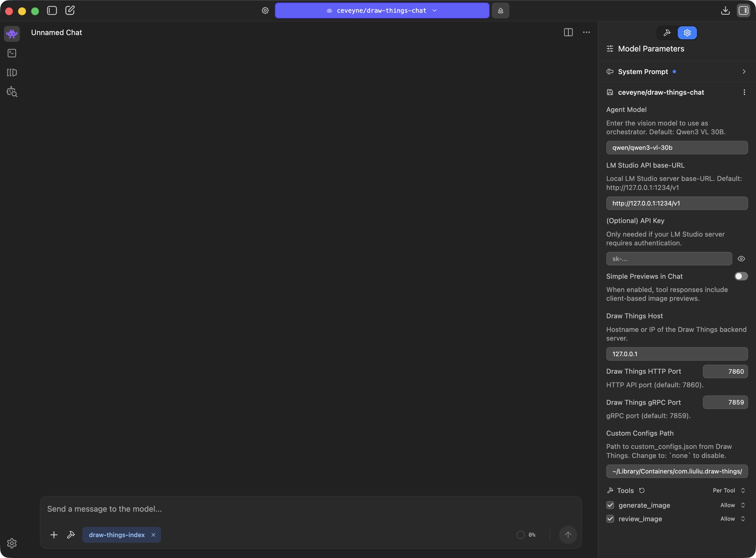The height and width of the screenshot is (558, 756).
Task: Switch to the settings gear tab in right panel
Action: click(x=687, y=33)
